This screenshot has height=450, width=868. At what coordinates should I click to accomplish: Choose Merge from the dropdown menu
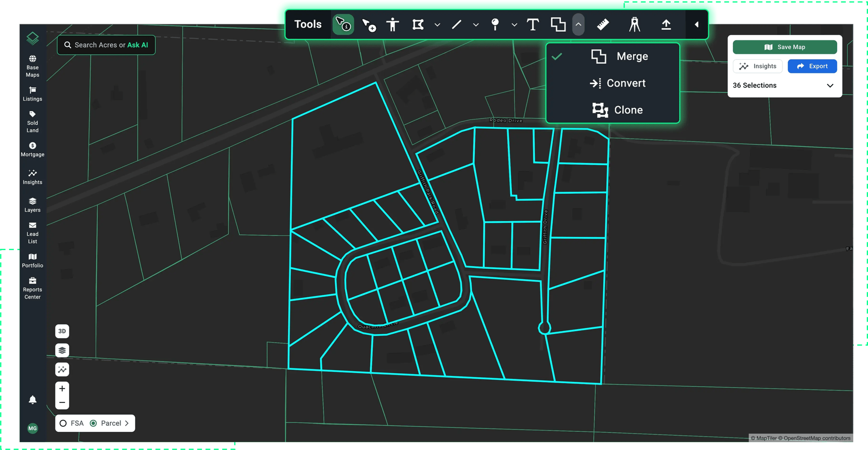click(613, 56)
